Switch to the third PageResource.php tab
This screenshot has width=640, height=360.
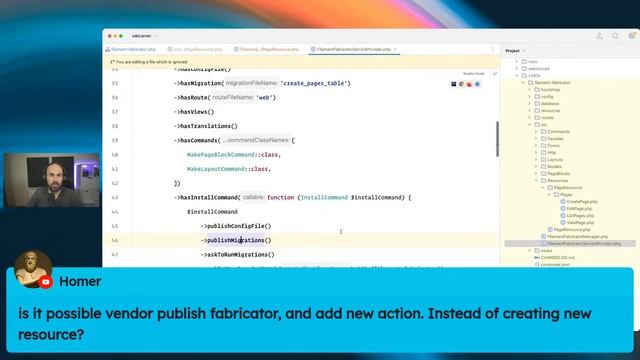tap(266, 49)
